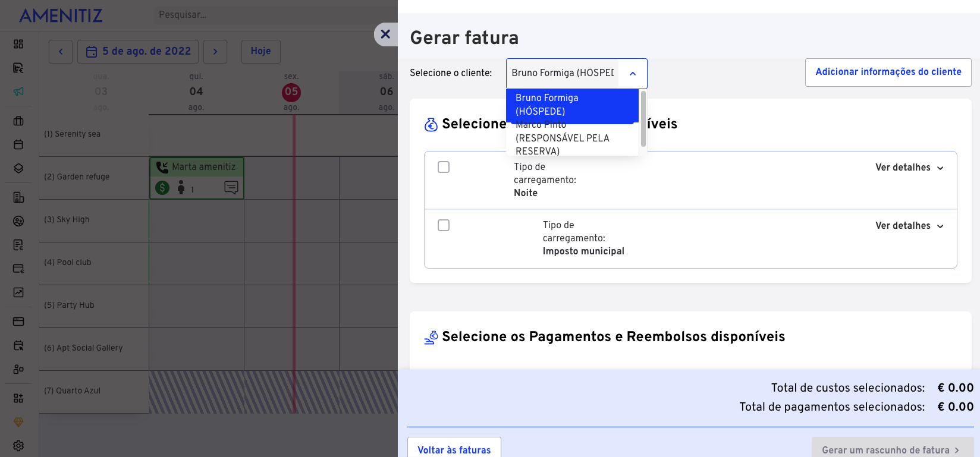Click the comment note icon on Marta's booking
This screenshot has width=980, height=457.
[231, 188]
